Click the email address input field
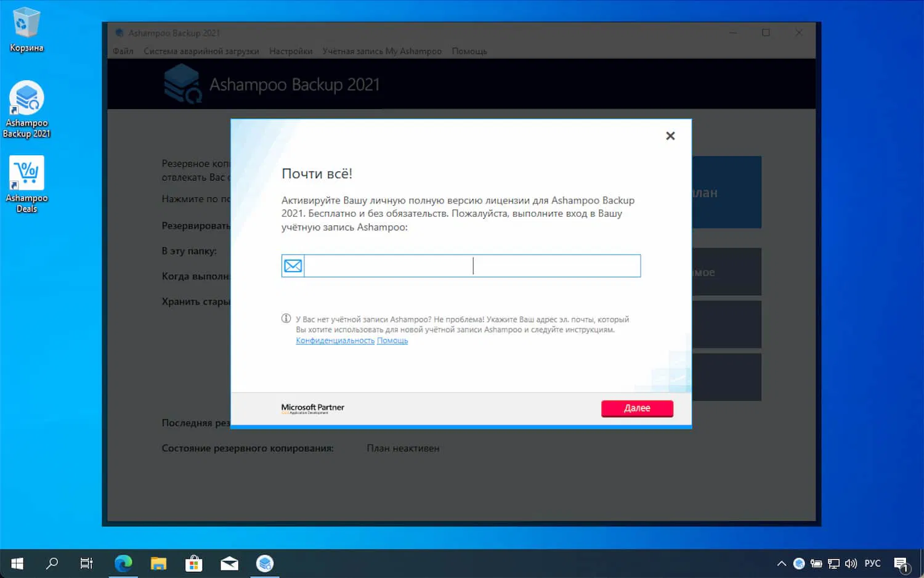The image size is (924, 578). point(472,266)
